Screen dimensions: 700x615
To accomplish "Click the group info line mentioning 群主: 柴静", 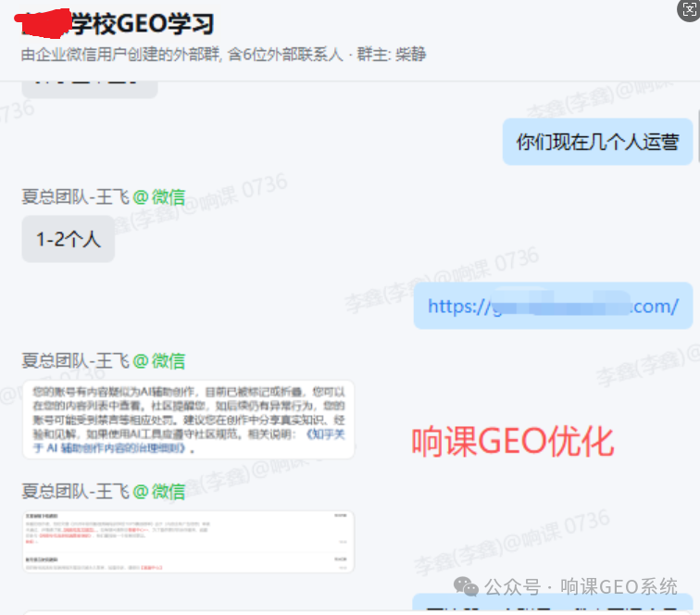I will coord(223,55).
